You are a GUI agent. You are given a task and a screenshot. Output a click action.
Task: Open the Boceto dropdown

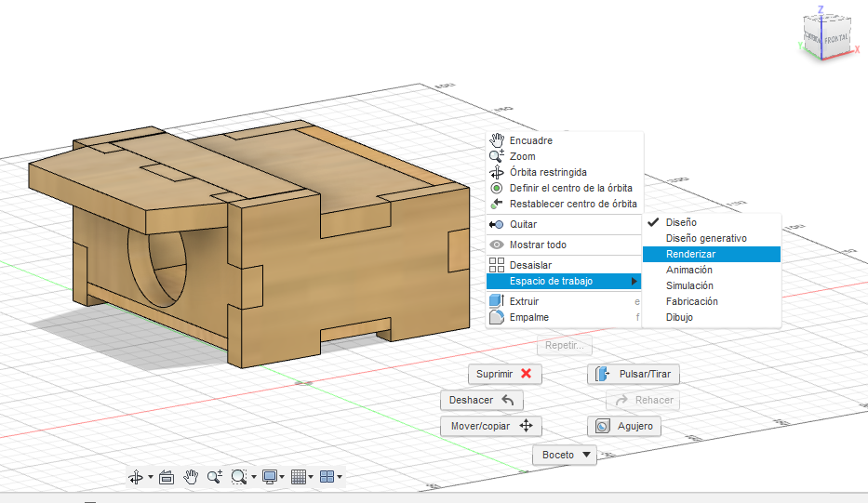coord(565,455)
